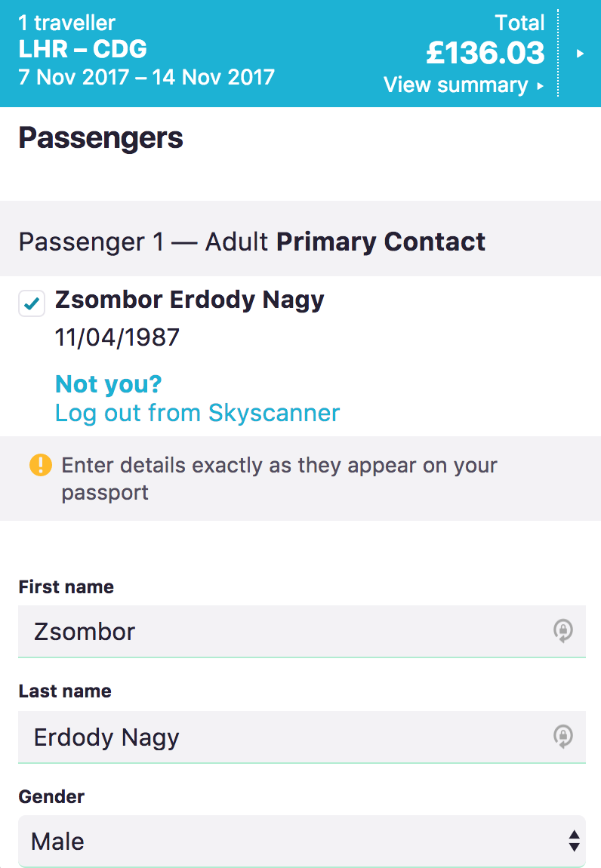Click the LHR – CDG route text
Image resolution: width=601 pixels, height=868 pixels.
click(83, 50)
